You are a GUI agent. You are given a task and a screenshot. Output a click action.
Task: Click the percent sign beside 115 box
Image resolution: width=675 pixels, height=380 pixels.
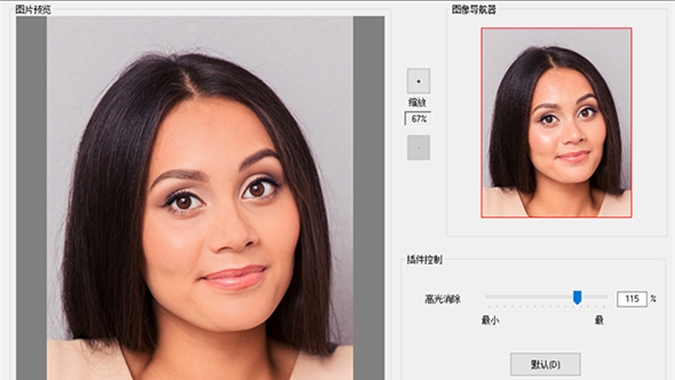[x=653, y=298]
